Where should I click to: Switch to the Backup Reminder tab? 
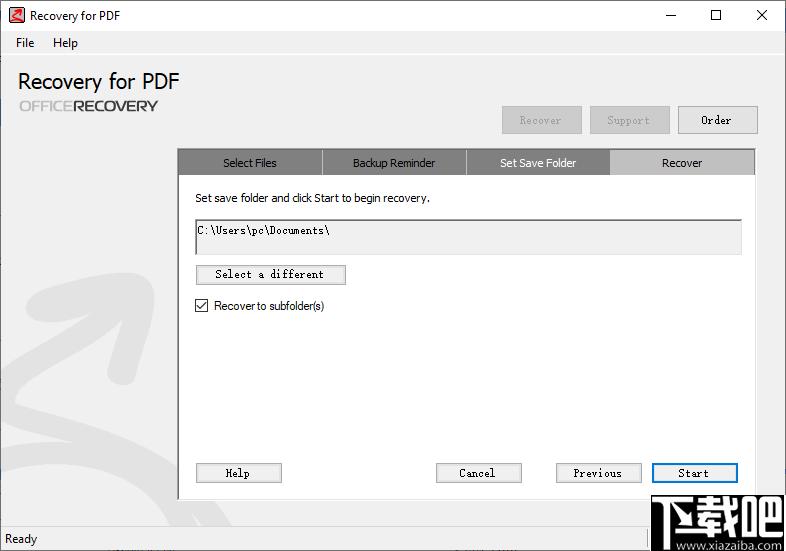pos(394,162)
